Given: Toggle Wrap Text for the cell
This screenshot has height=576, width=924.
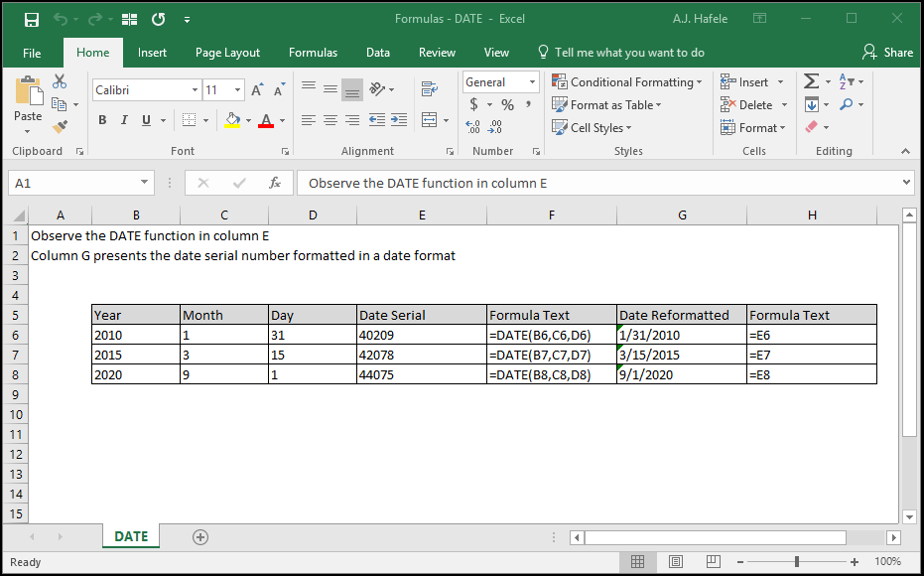Looking at the screenshot, I should pos(430,89).
